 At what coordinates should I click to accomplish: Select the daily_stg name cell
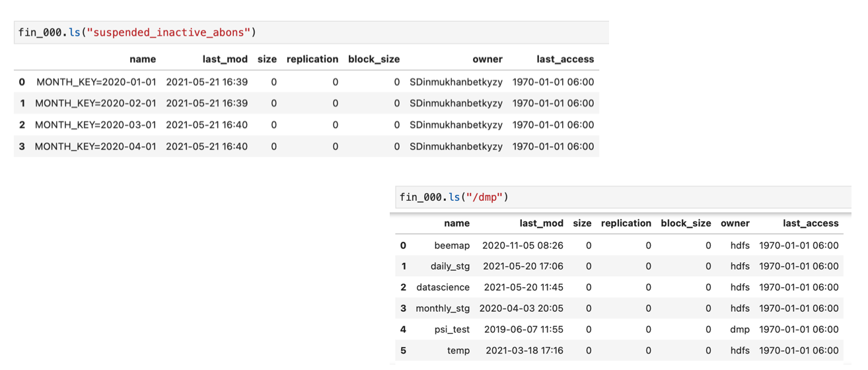451,266
